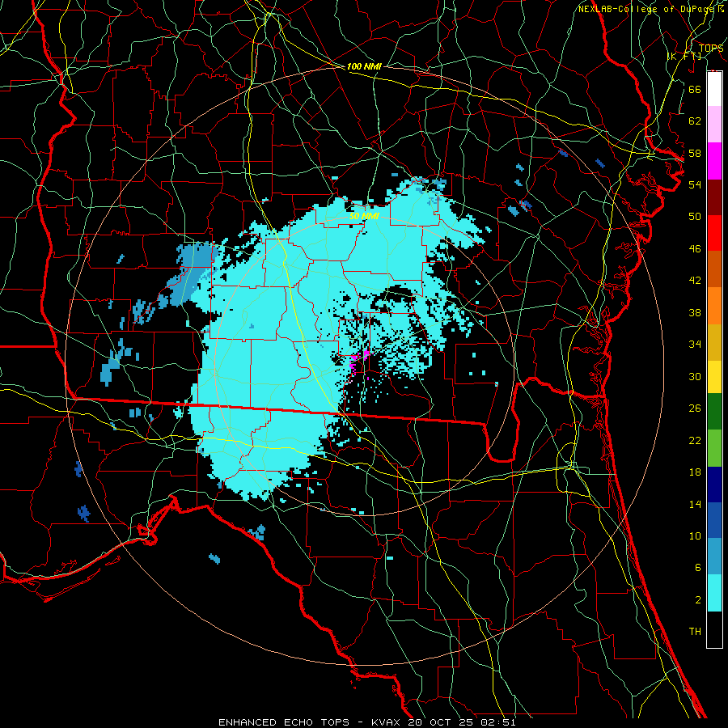This screenshot has height=728, width=728.
Task: Click the black threshold legend swatch
Action: click(714, 629)
